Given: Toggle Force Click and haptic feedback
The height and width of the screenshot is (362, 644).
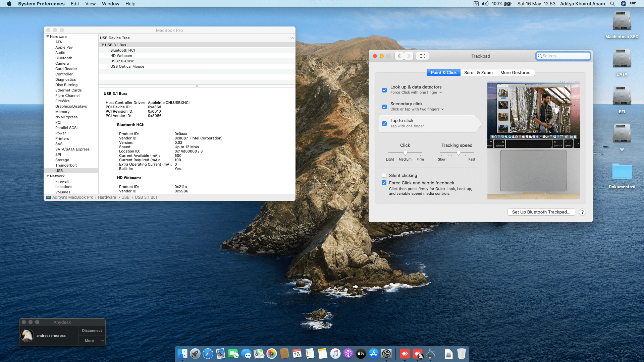Looking at the screenshot, I should (384, 183).
